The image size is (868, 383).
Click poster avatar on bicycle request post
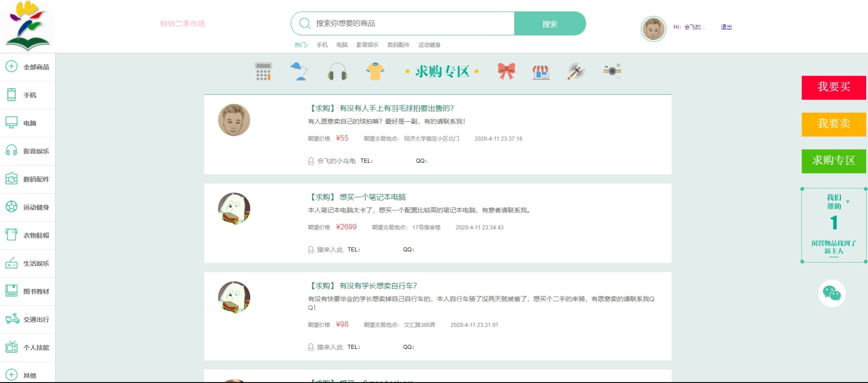pos(234,297)
